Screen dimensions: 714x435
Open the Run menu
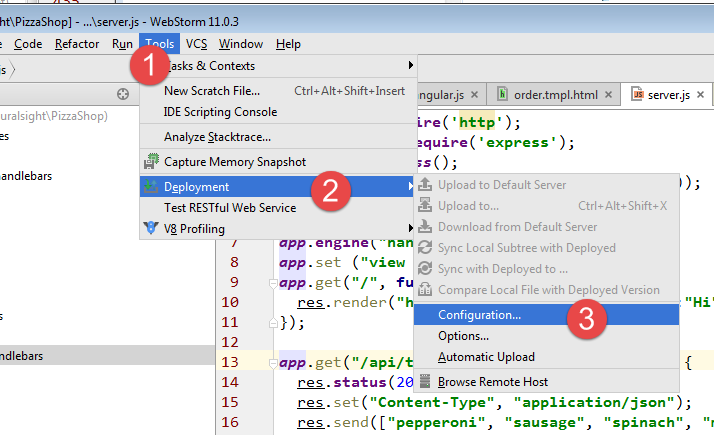click(x=122, y=44)
